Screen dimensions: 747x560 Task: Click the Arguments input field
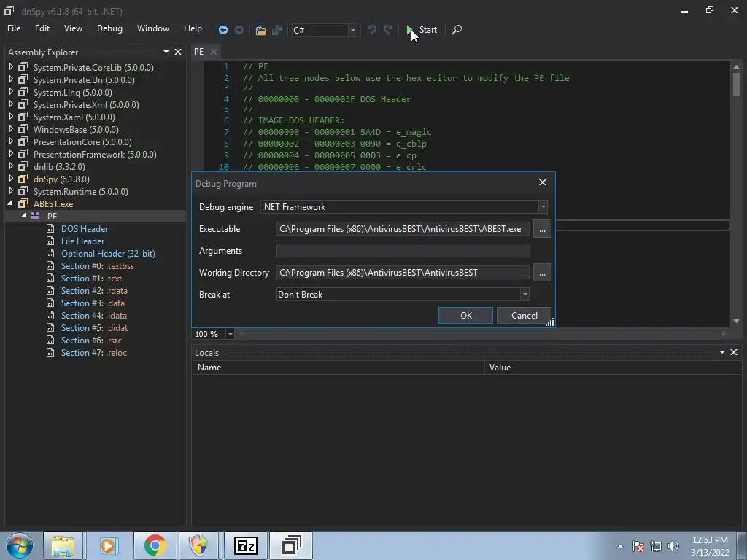(403, 251)
